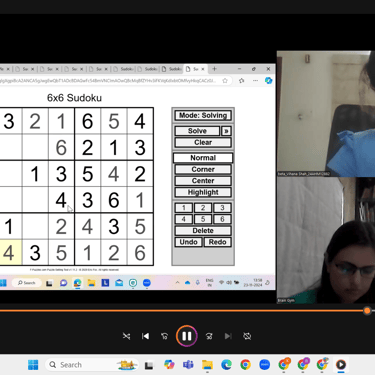Select the Center entry mode
This screenshot has width=375, height=375.
203,181
